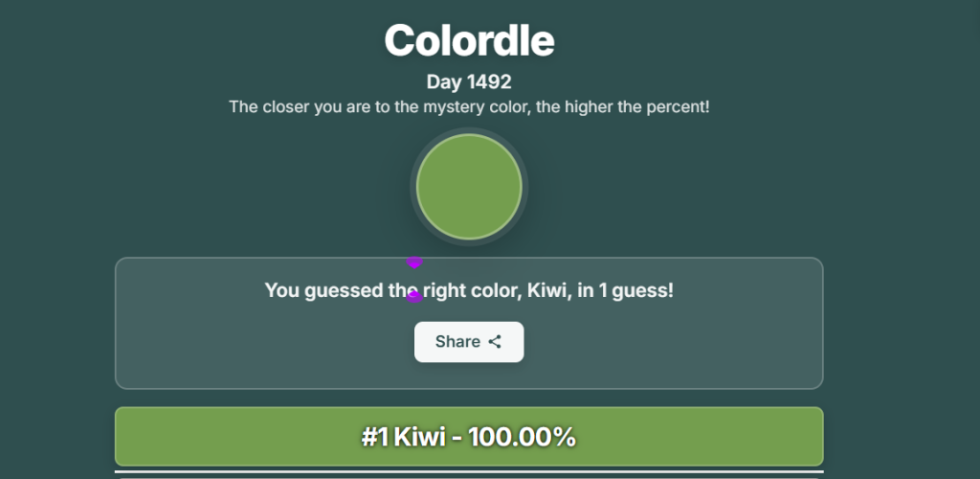980x479 pixels.
Task: Click the Day 1492 label
Action: [469, 82]
